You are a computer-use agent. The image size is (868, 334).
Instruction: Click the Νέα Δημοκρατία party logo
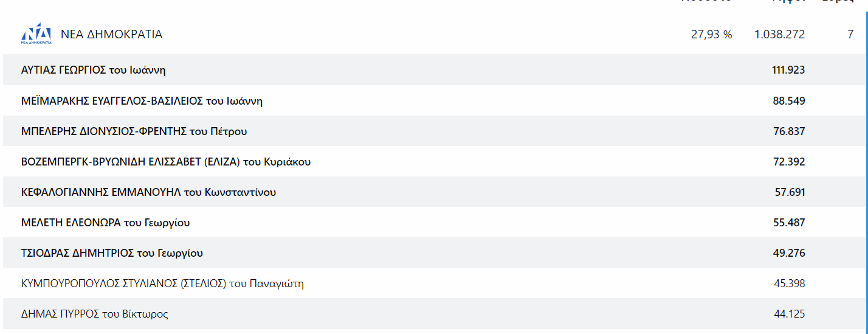click(x=36, y=34)
